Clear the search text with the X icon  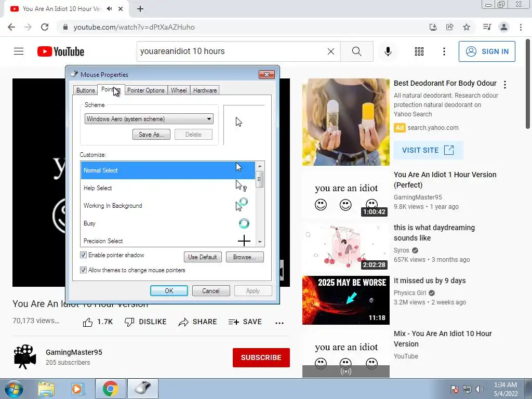pyautogui.click(x=331, y=51)
